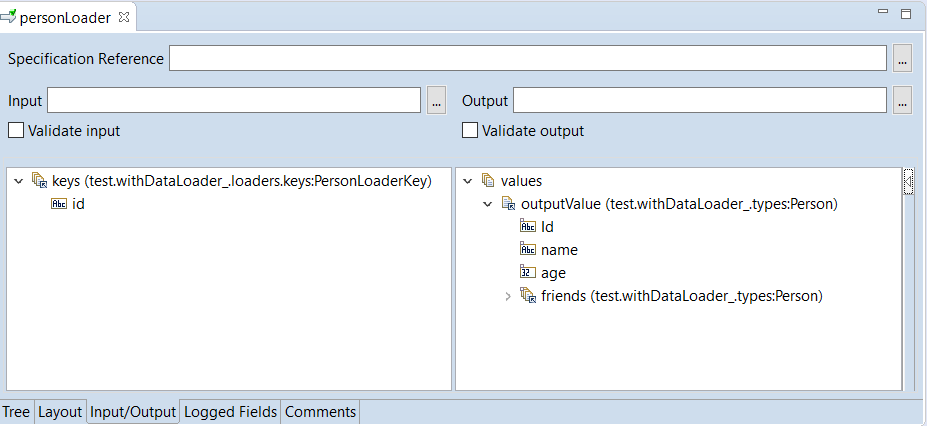Image resolution: width=927 pixels, height=426 pixels.
Task: Click the friends document list icon
Action: pyautogui.click(x=528, y=296)
